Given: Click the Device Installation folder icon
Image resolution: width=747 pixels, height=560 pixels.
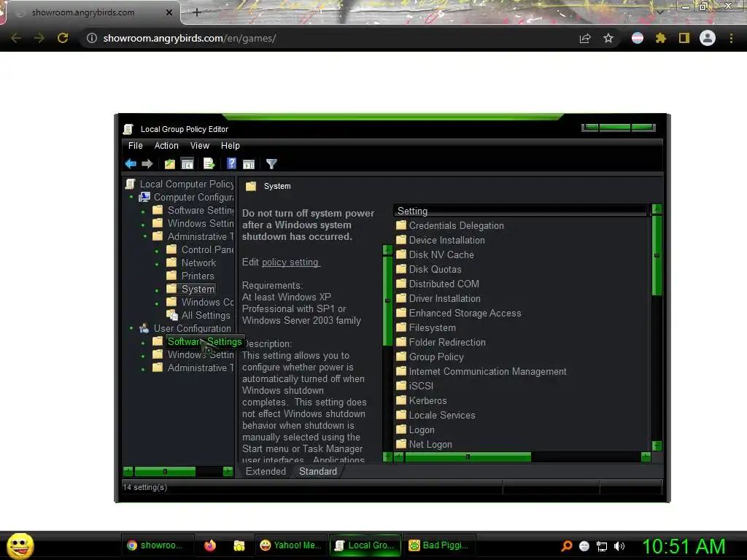Looking at the screenshot, I should 401,240.
